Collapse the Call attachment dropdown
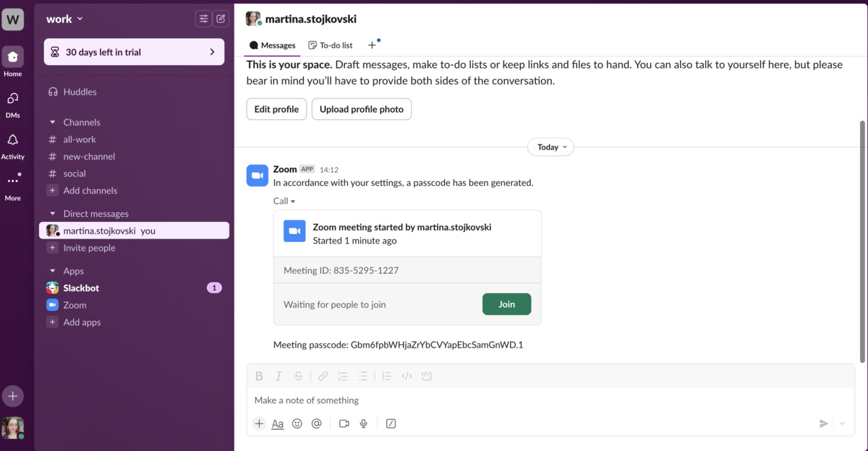 [x=284, y=201]
